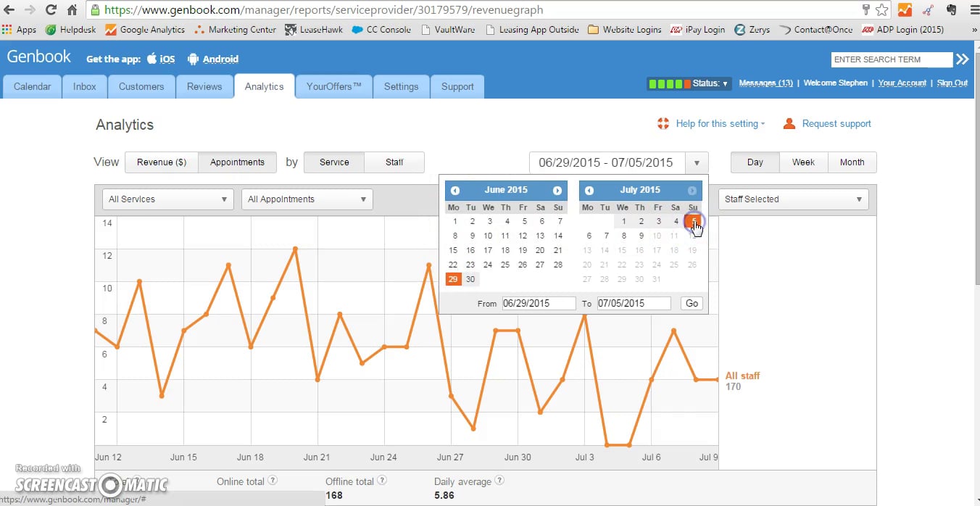The height and width of the screenshot is (506, 980).
Task: Click the browser home icon
Action: (72, 10)
